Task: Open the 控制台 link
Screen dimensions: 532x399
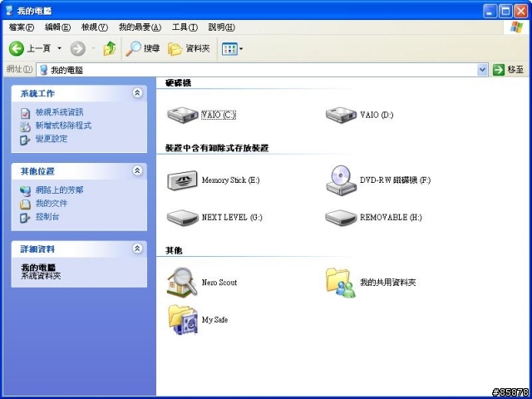Action: [47, 217]
